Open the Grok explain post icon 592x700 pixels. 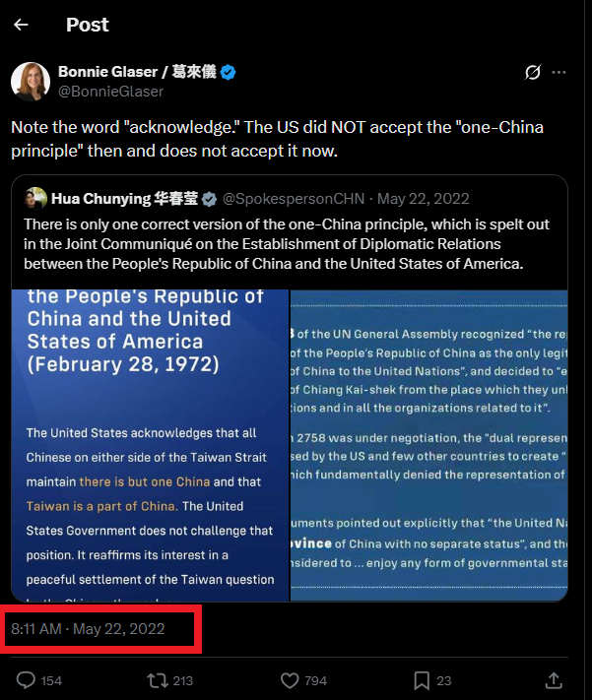click(533, 72)
